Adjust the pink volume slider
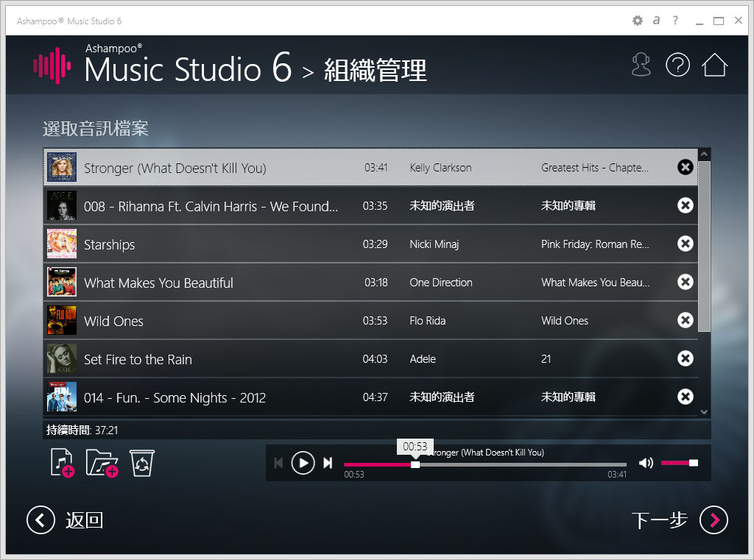The image size is (754, 560). (x=680, y=463)
